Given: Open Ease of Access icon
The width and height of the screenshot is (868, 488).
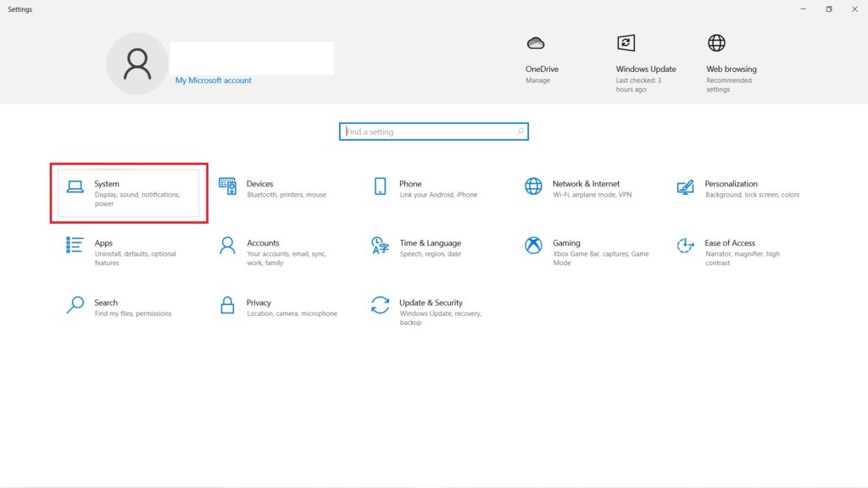Looking at the screenshot, I should pyautogui.click(x=685, y=245).
